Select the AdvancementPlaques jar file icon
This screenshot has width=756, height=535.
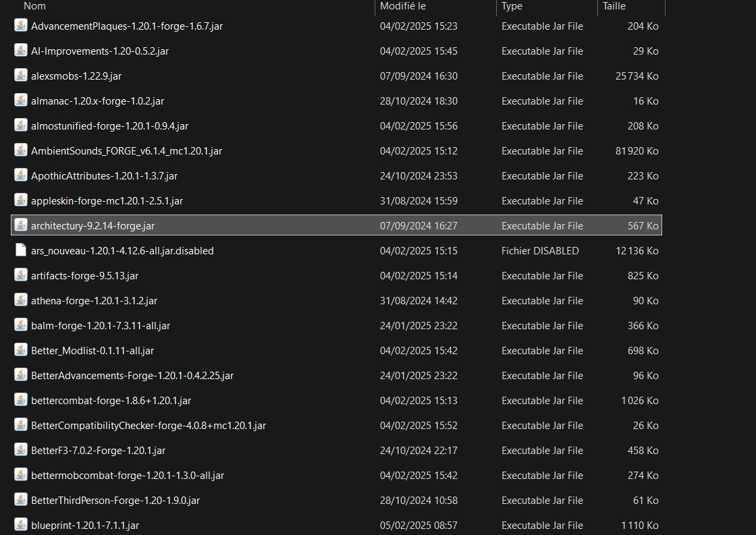(21, 25)
